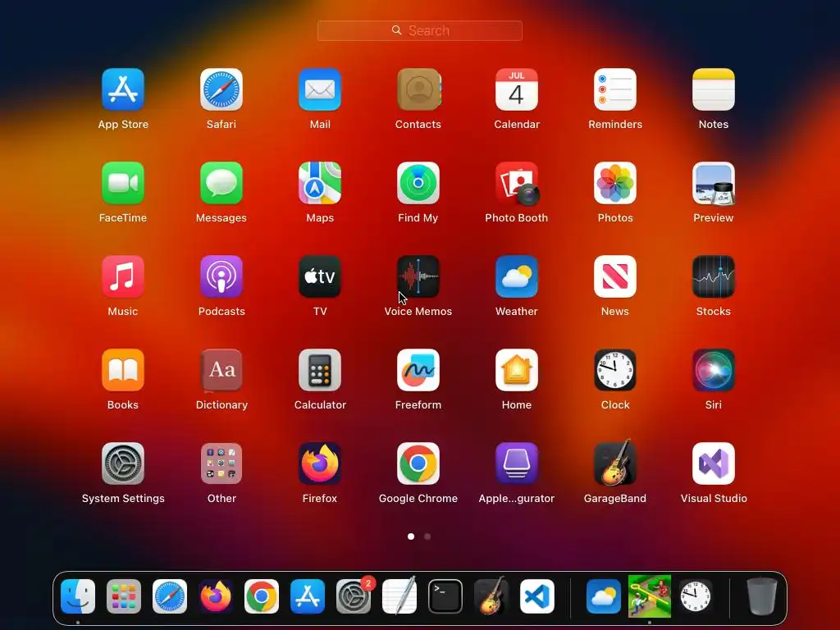This screenshot has width=840, height=630.
Task: Open Safari from the Dock
Action: (170, 596)
